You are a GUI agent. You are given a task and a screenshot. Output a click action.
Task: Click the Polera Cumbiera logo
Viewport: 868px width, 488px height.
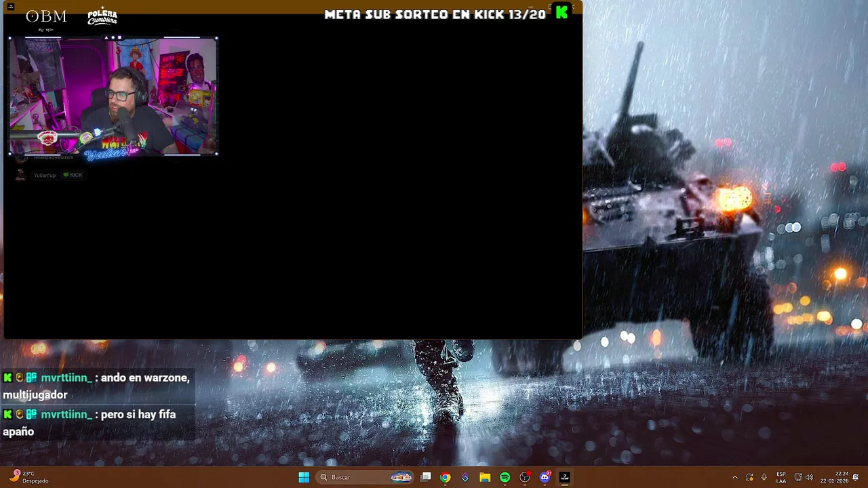point(102,17)
